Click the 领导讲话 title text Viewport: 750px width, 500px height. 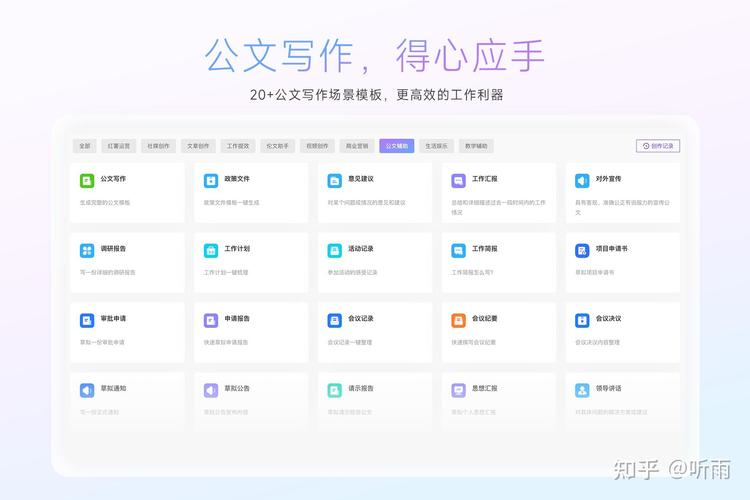[x=608, y=389]
